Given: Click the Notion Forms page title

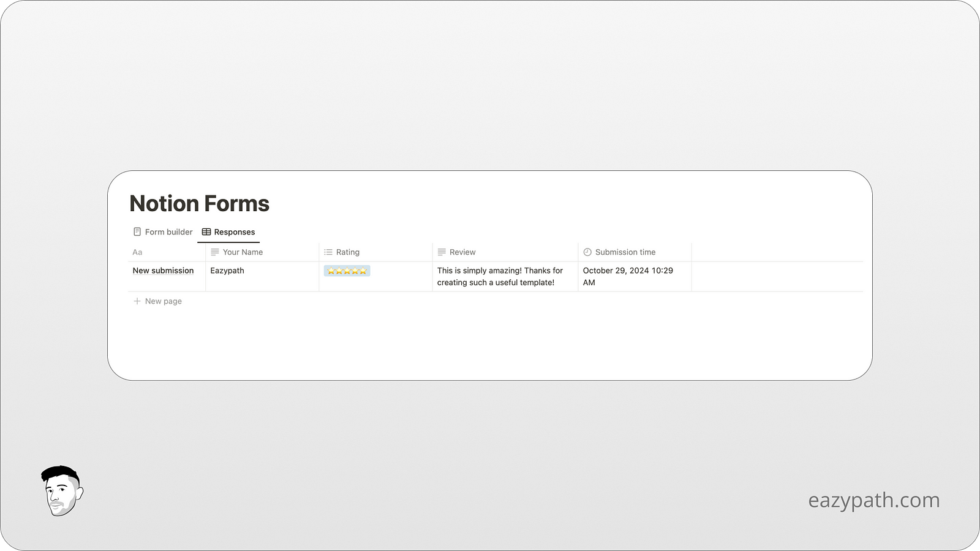Looking at the screenshot, I should pyautogui.click(x=199, y=203).
